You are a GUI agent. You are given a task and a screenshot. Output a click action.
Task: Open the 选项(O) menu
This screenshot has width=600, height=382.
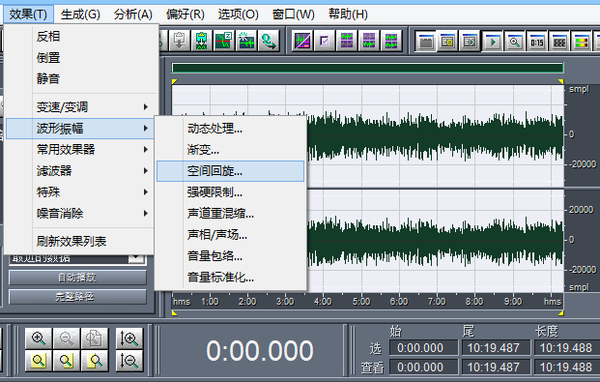coord(238,15)
